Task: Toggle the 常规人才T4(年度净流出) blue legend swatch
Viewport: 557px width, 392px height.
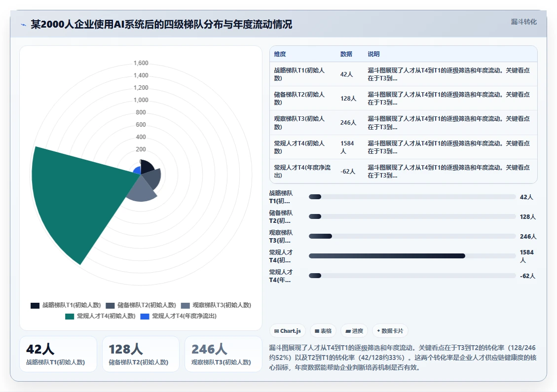Action: pyautogui.click(x=145, y=317)
